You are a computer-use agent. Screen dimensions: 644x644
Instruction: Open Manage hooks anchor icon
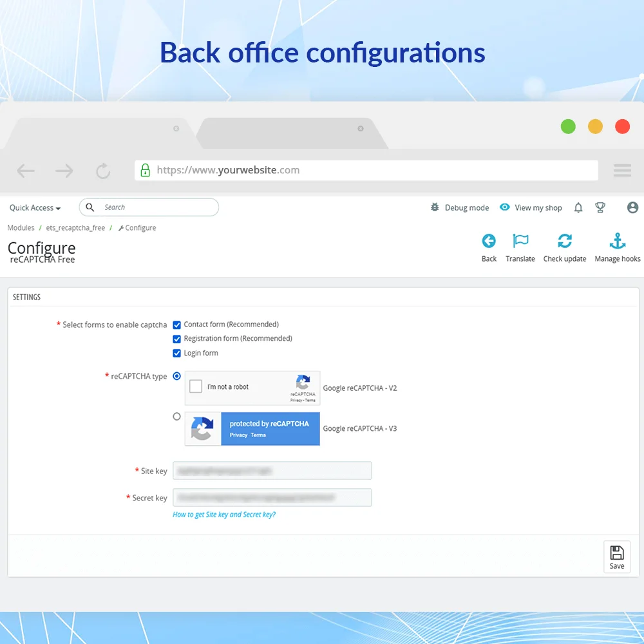617,241
